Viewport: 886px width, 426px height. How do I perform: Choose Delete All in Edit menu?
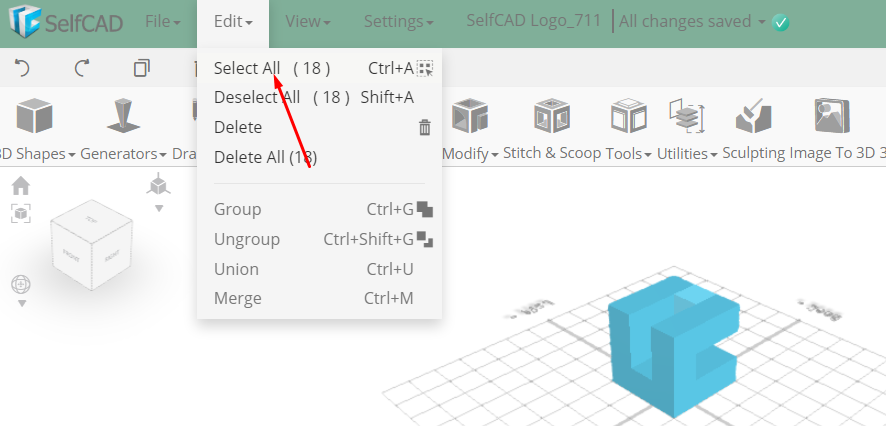point(265,157)
